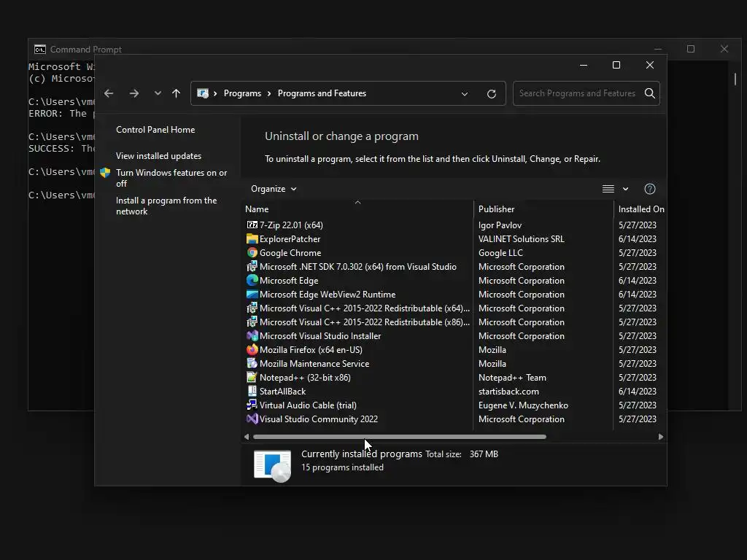
Task: Click the Virtual Audio Cable icon
Action: [252, 405]
